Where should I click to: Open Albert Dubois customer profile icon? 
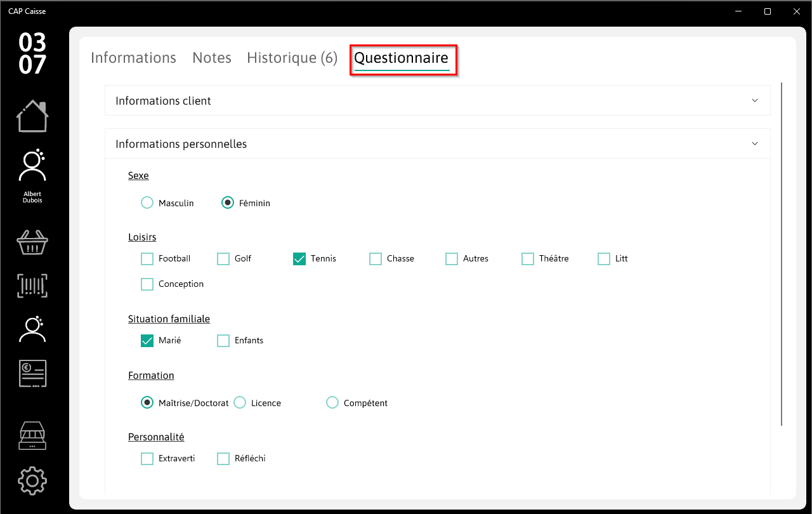32,165
